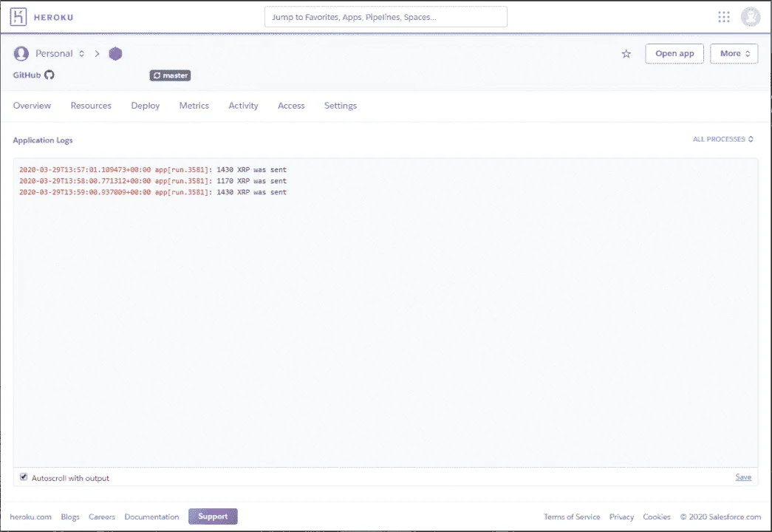The width and height of the screenshot is (772, 532).
Task: Open the Privacy footer link
Action: [621, 516]
